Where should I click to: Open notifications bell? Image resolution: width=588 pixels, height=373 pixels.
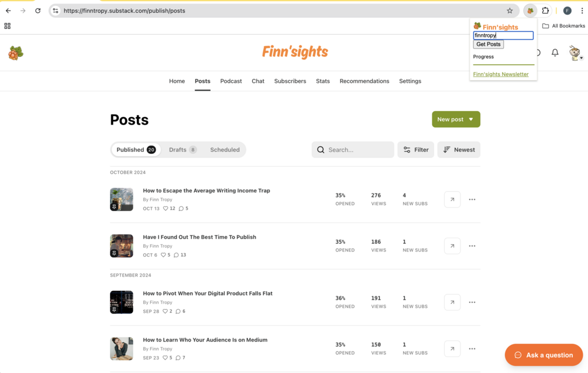(x=555, y=53)
